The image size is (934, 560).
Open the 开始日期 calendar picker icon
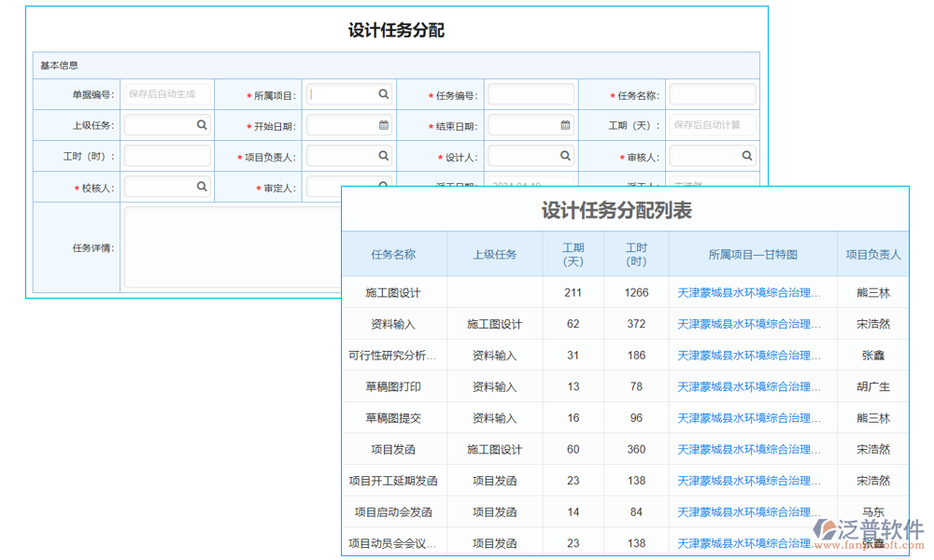384,124
